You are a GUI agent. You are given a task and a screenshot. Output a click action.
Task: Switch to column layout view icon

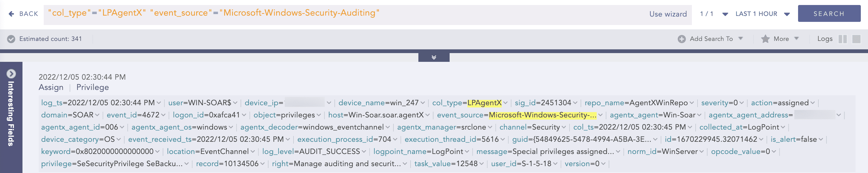(842, 39)
